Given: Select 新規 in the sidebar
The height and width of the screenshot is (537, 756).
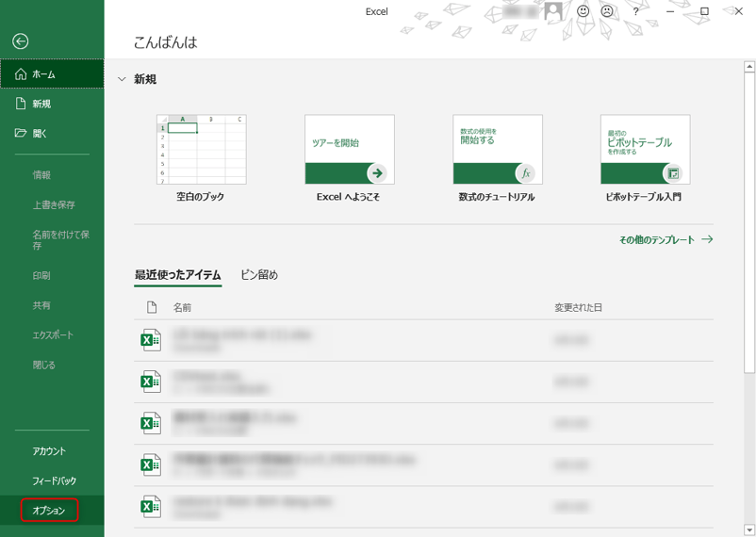Looking at the screenshot, I should point(52,104).
